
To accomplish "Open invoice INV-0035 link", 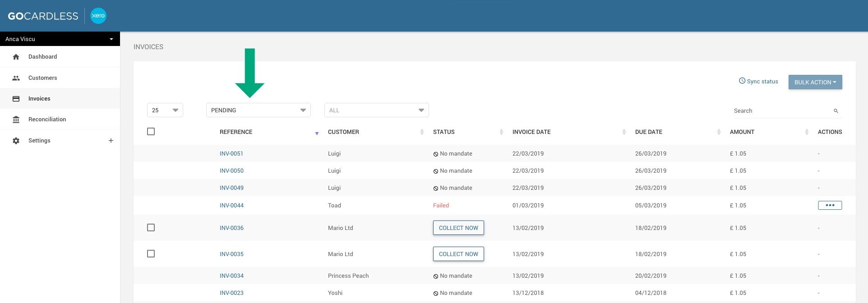I will pyautogui.click(x=231, y=254).
